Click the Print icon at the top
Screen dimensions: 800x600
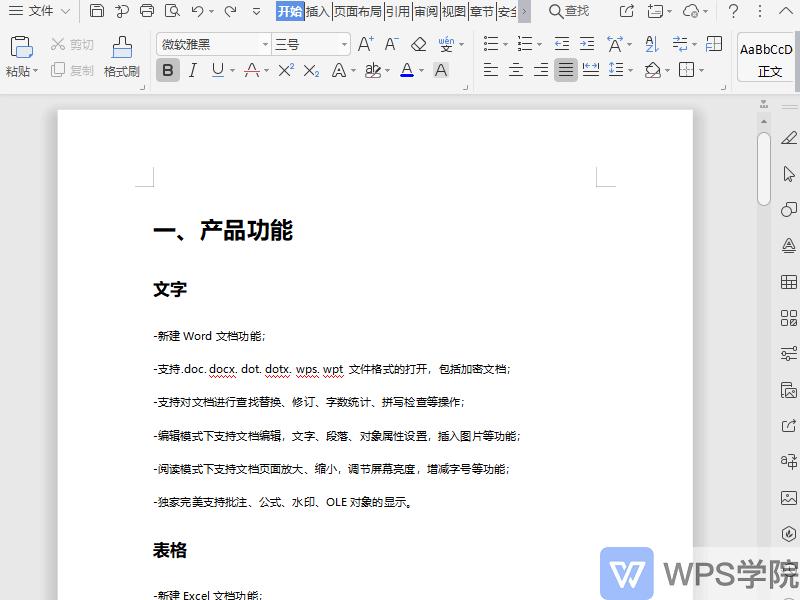[147, 10]
